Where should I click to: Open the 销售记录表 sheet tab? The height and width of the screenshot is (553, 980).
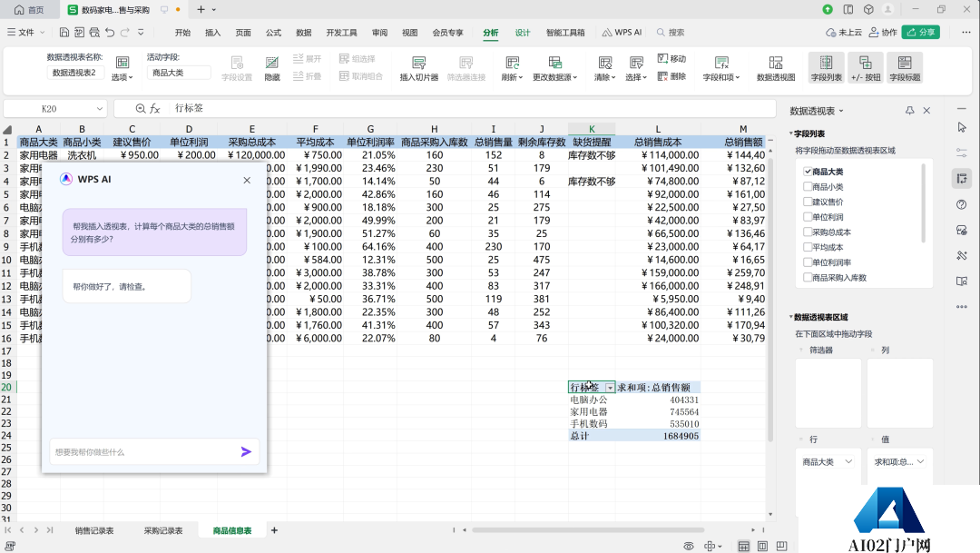click(x=94, y=530)
